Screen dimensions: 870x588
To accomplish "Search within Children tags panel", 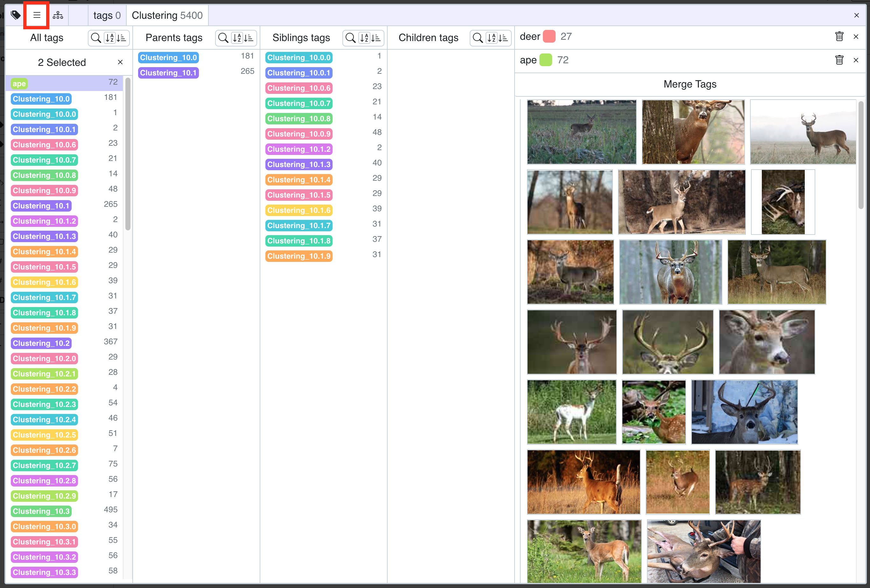I will (478, 38).
